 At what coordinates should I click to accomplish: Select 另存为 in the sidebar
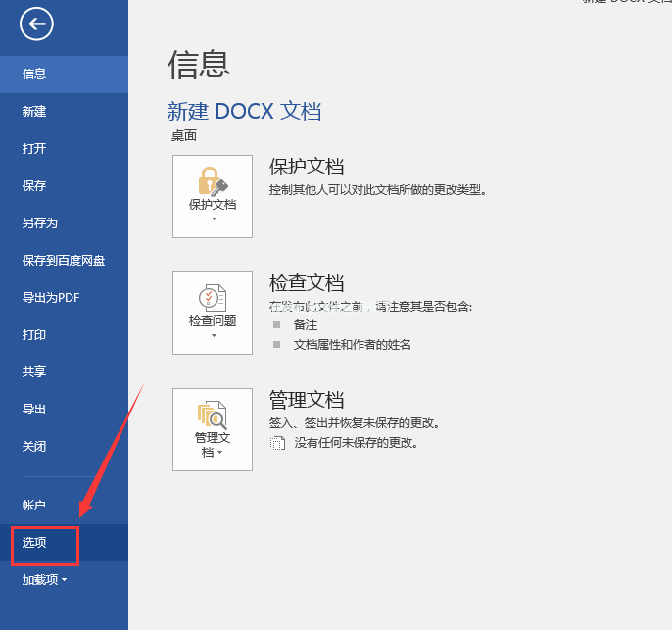click(x=40, y=223)
